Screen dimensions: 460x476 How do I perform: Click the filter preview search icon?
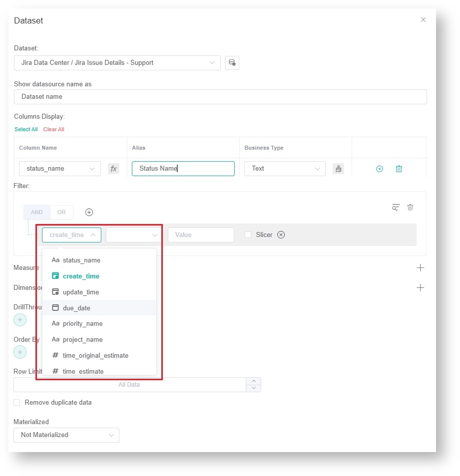(x=396, y=207)
